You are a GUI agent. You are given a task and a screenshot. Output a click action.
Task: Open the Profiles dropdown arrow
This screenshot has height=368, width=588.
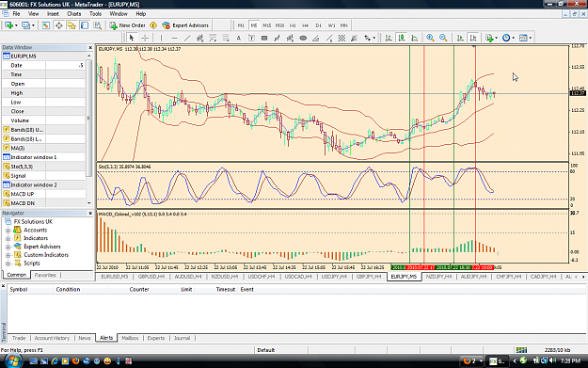click(33, 25)
